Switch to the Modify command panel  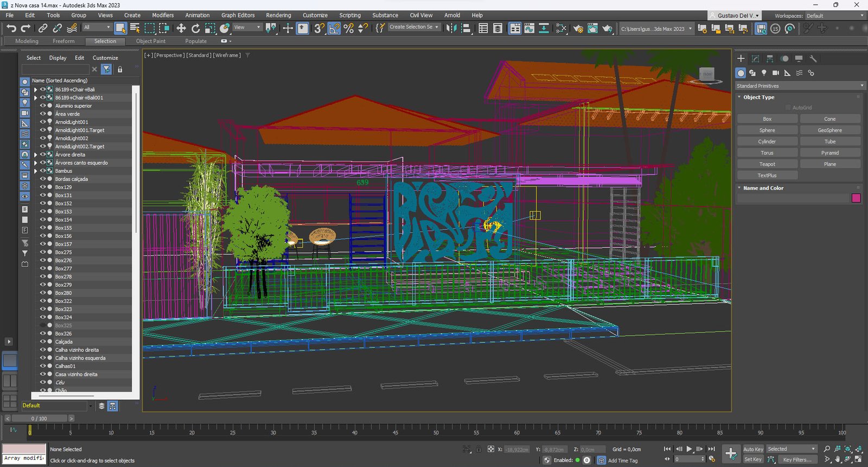(755, 59)
